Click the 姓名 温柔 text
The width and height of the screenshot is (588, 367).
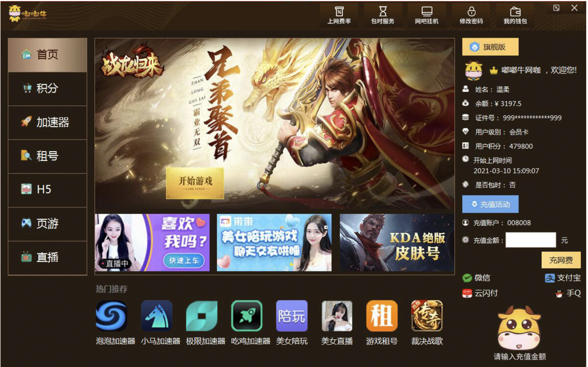(x=492, y=90)
